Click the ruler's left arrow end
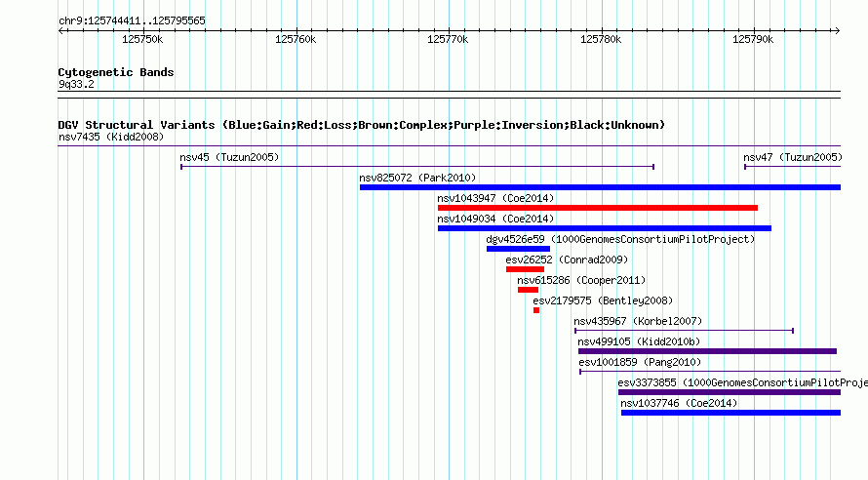This screenshot has height=480, width=868. [60, 30]
